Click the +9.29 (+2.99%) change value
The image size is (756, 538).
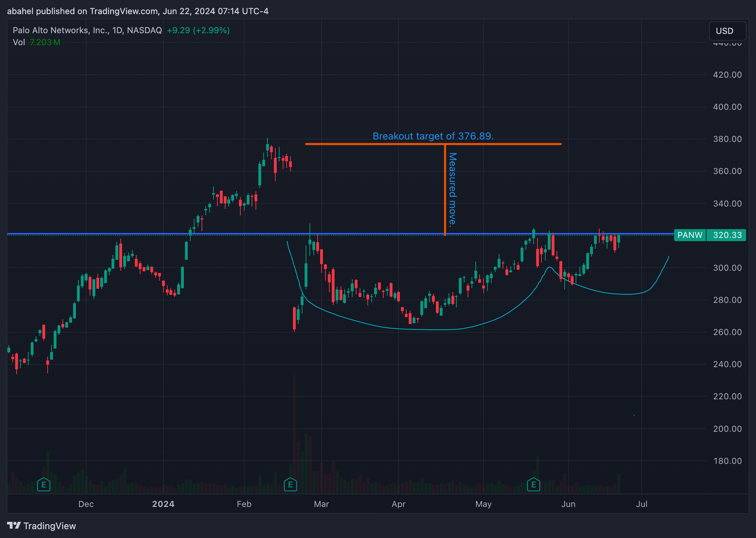pyautogui.click(x=198, y=30)
